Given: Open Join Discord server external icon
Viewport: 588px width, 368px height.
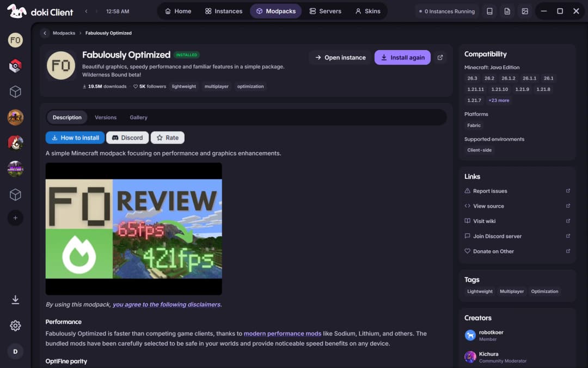Looking at the screenshot, I should point(568,236).
